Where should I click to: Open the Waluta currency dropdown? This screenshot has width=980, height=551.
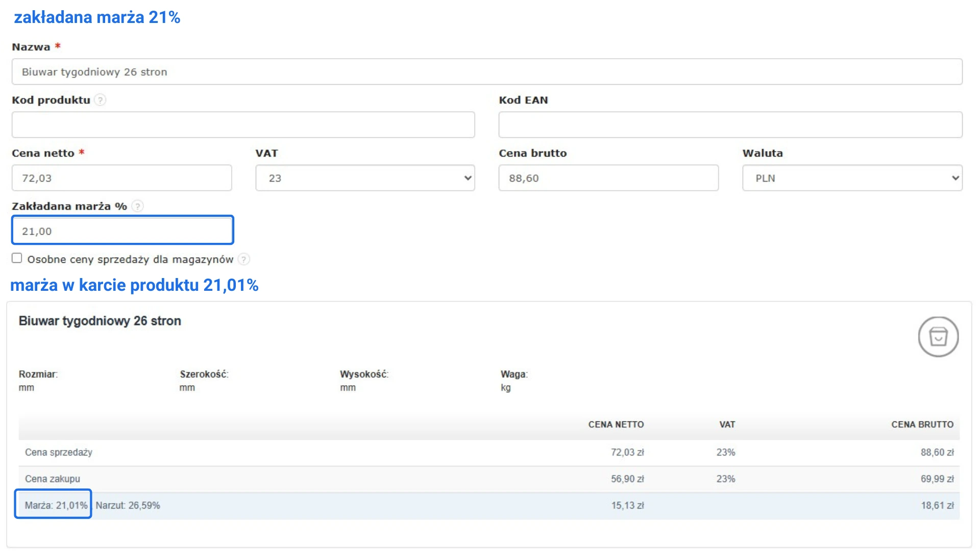[x=852, y=178]
